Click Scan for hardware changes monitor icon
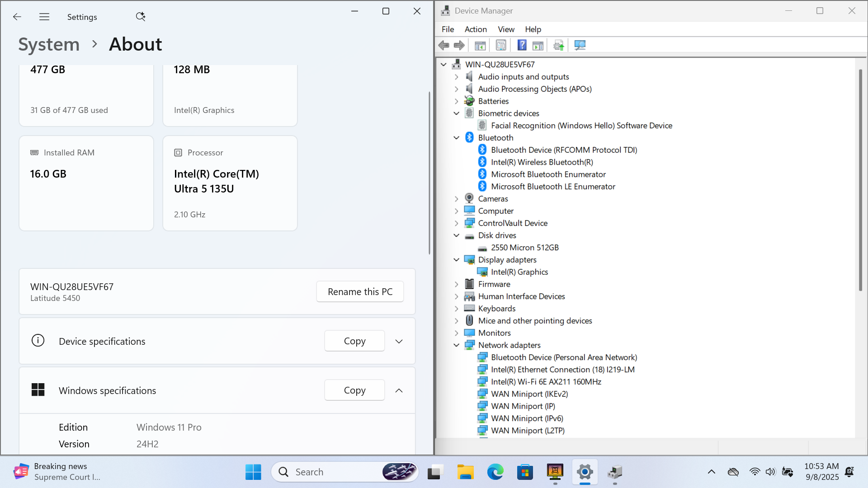Screen dimensions: 868x488 click(x=580, y=45)
